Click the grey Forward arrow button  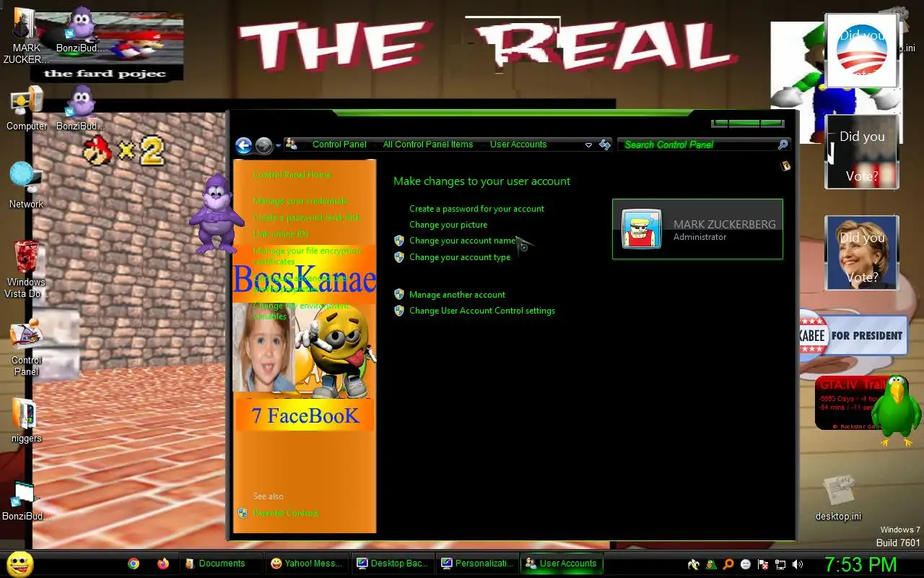click(x=263, y=145)
